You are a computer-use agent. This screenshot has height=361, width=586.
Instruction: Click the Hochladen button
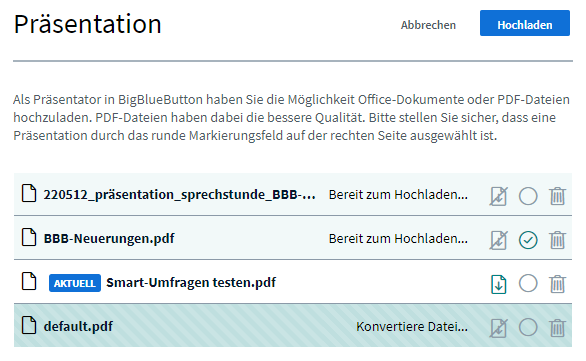525,23
